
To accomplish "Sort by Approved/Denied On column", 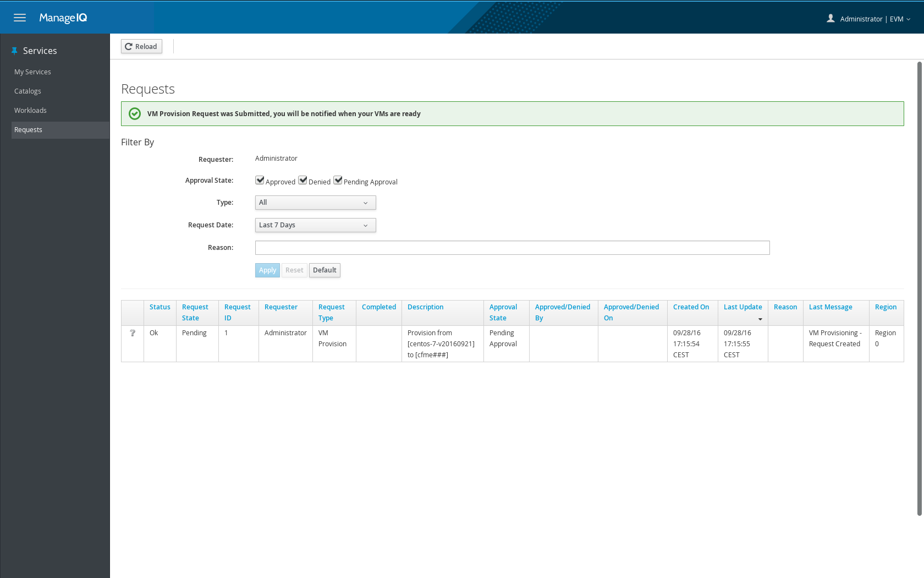I will pos(631,313).
